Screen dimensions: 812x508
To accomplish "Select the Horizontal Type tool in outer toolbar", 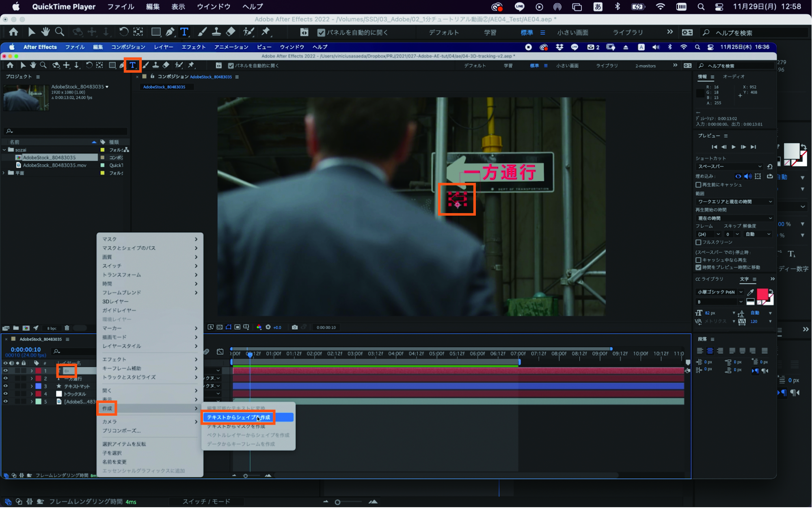I will coord(184,32).
